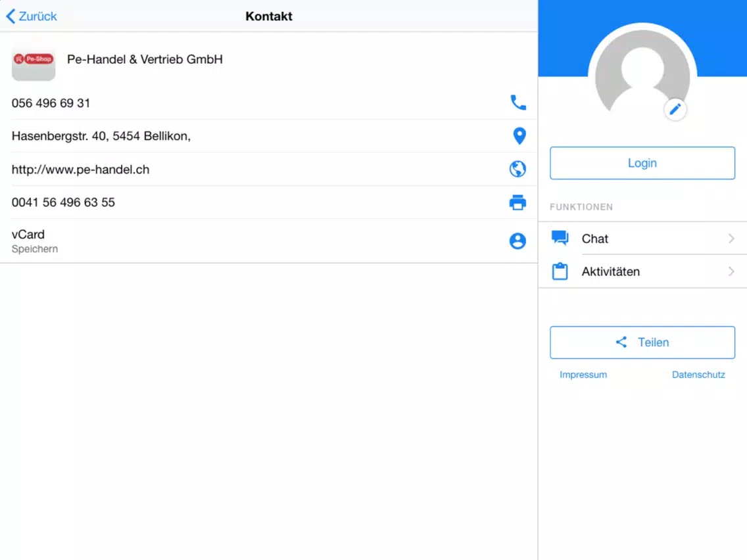
Task: Click the Kontakt page title
Action: [269, 16]
